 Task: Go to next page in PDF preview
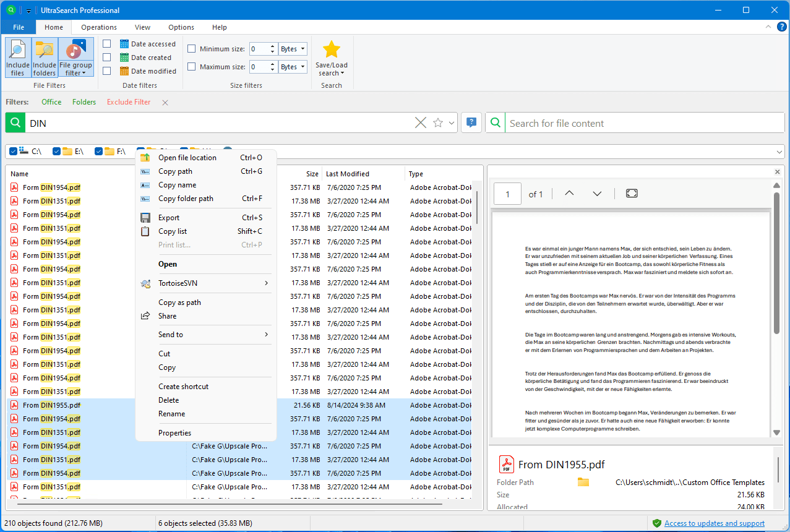point(597,194)
